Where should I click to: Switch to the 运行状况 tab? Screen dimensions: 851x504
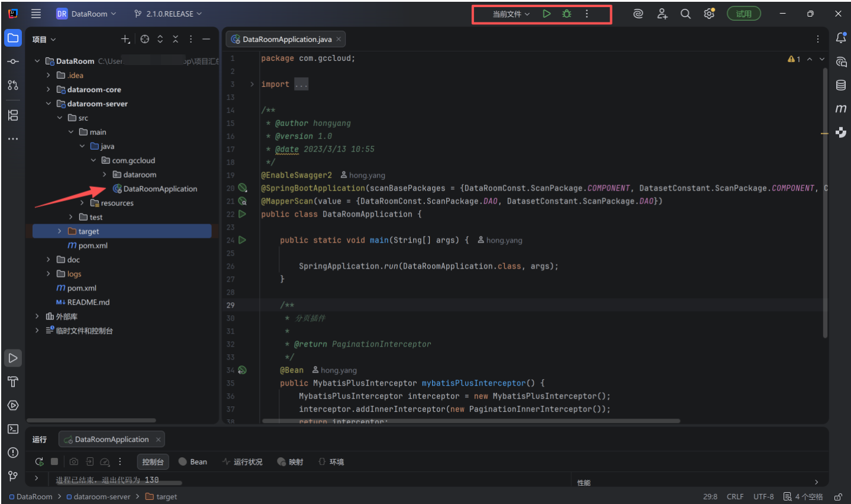pyautogui.click(x=242, y=461)
